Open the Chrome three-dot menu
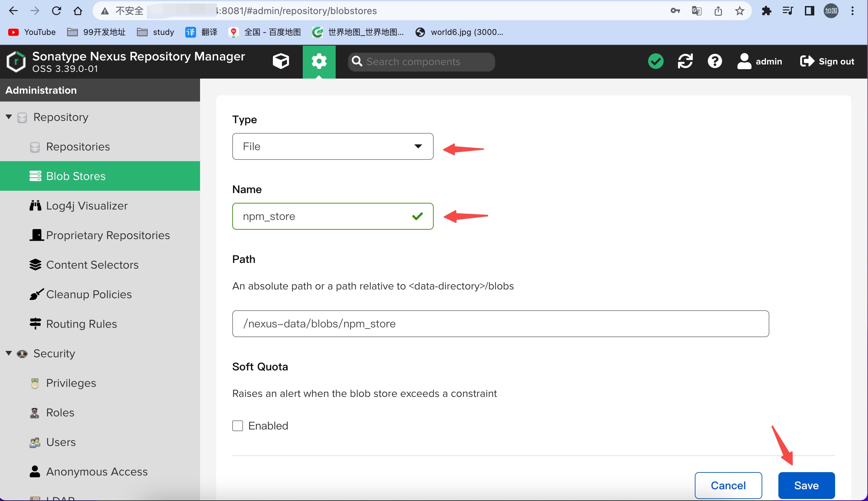This screenshot has height=501, width=868. [x=853, y=11]
